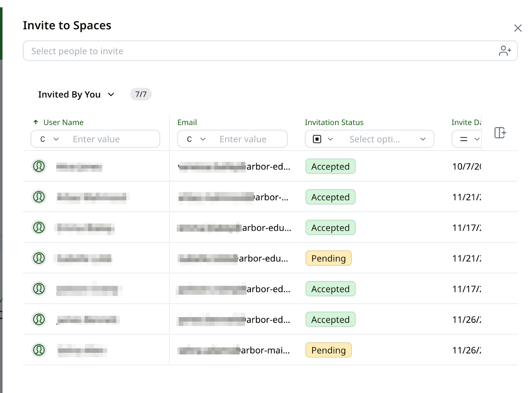Click the add column icon
Viewport: 532px width, 393px height.
pos(500,133)
